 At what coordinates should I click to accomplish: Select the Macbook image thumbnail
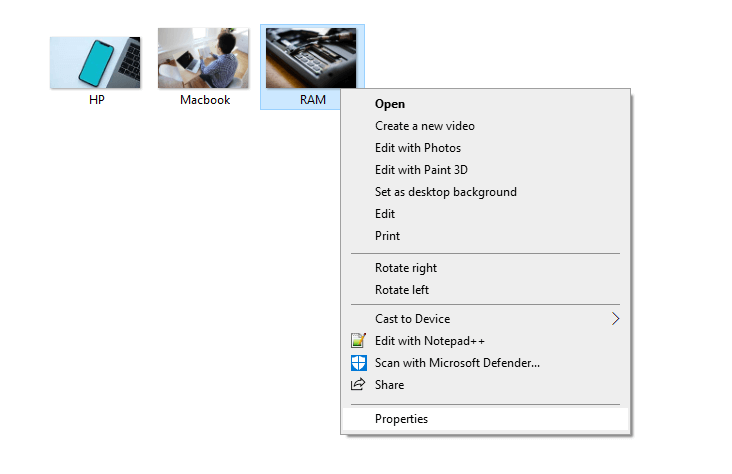pos(203,58)
